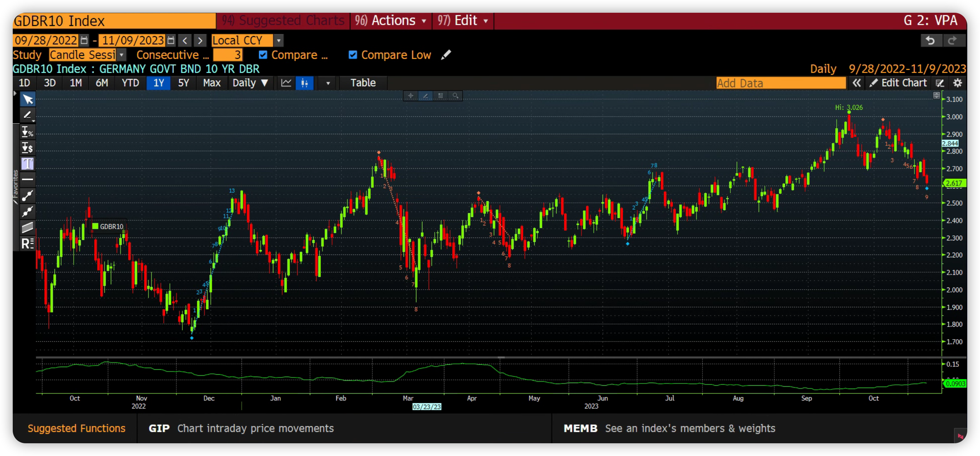
Task: Click list icon in floating chart toolbar
Action: click(x=440, y=96)
